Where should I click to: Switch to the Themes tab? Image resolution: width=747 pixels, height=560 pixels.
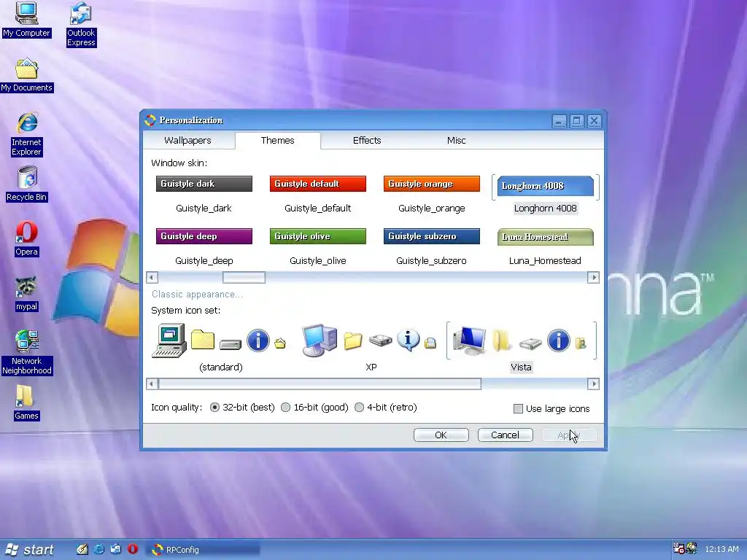click(x=278, y=141)
